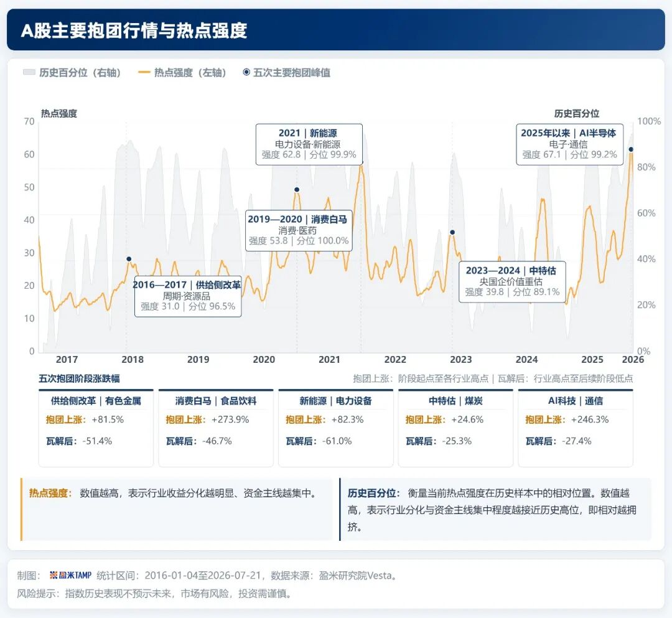Screen dimensions: 672x618
Task: Toggle the 热点强度（左轴） legend label
Action: (190, 72)
